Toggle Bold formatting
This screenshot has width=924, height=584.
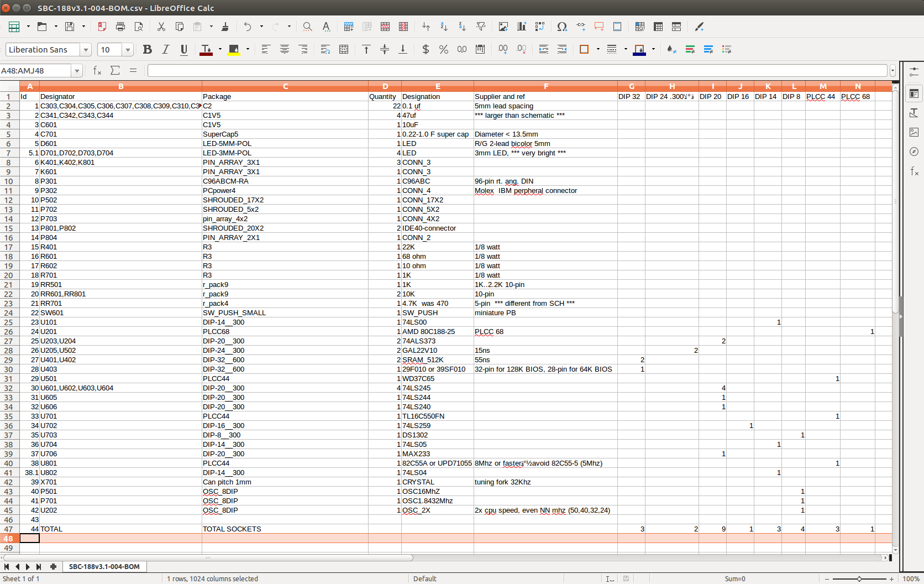pyautogui.click(x=147, y=49)
